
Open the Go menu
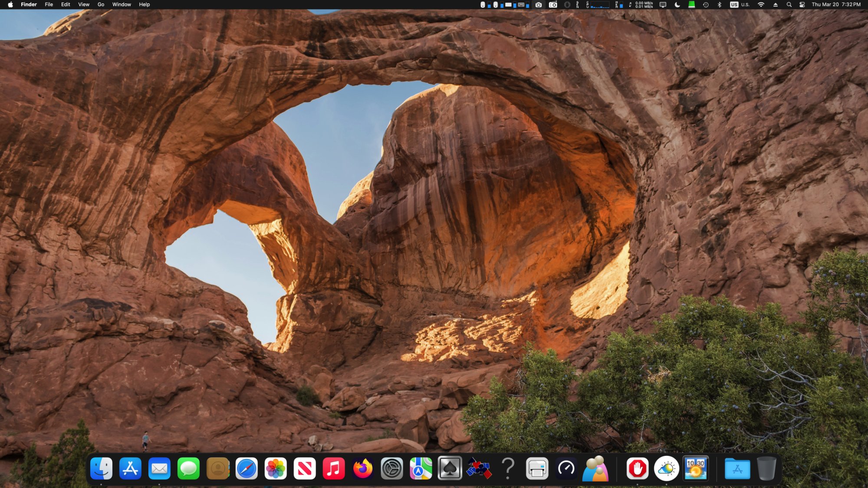[101, 5]
